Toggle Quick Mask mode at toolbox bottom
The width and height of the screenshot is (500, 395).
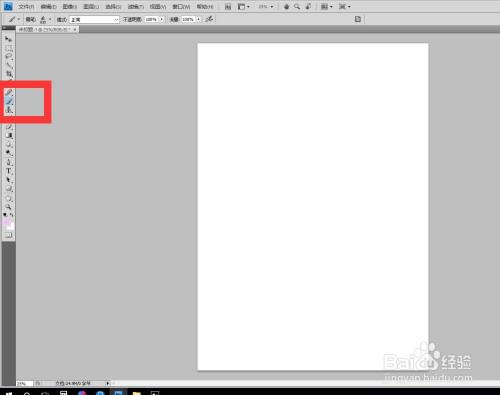pos(9,235)
